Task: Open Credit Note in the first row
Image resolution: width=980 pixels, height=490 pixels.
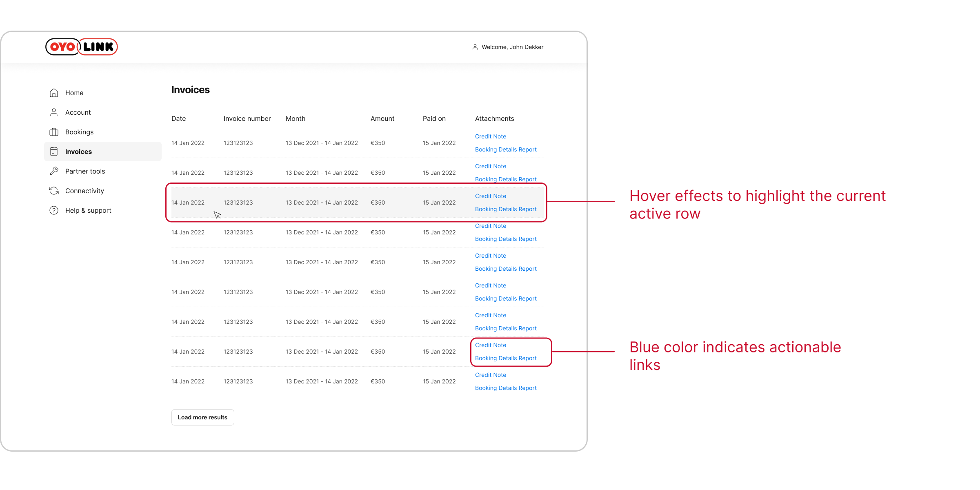Action: (490, 136)
